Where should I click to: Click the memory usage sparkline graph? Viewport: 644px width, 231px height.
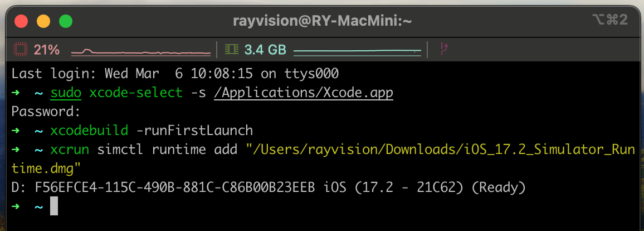[x=357, y=51]
